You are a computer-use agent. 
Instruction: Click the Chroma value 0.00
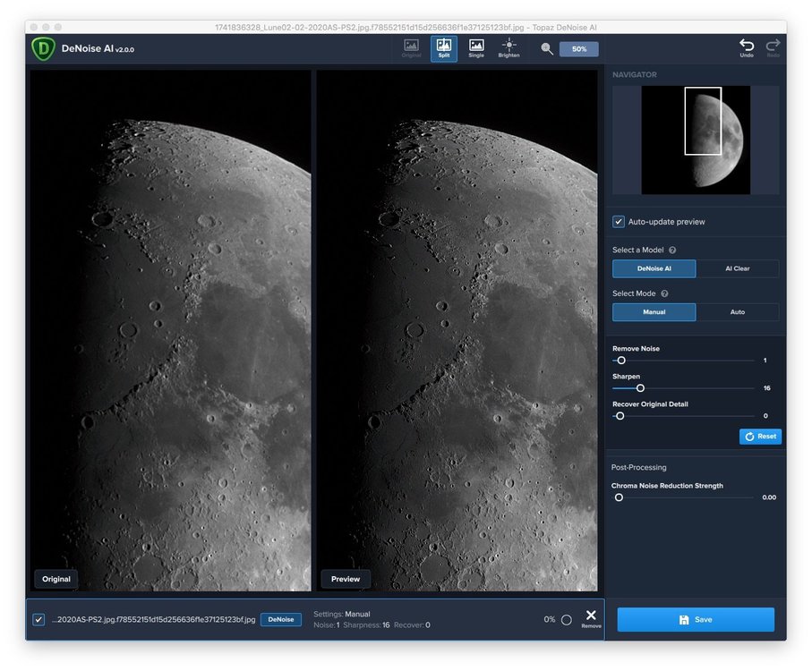click(769, 497)
